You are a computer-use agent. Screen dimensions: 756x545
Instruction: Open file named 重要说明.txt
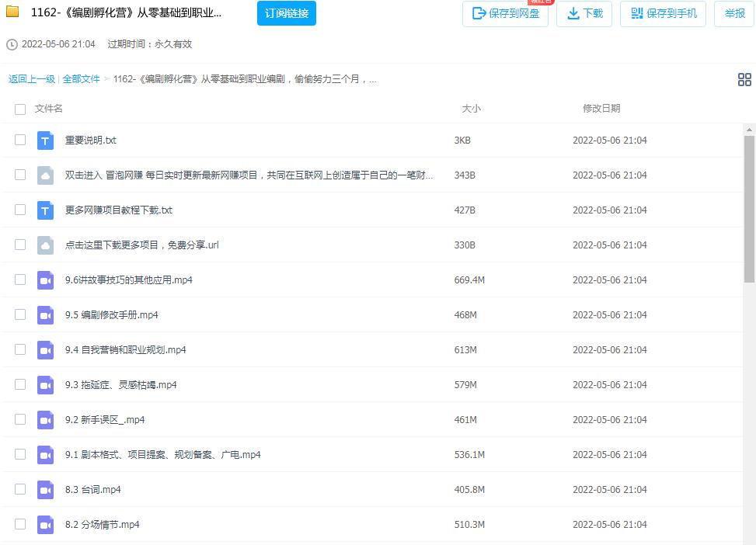pos(91,141)
